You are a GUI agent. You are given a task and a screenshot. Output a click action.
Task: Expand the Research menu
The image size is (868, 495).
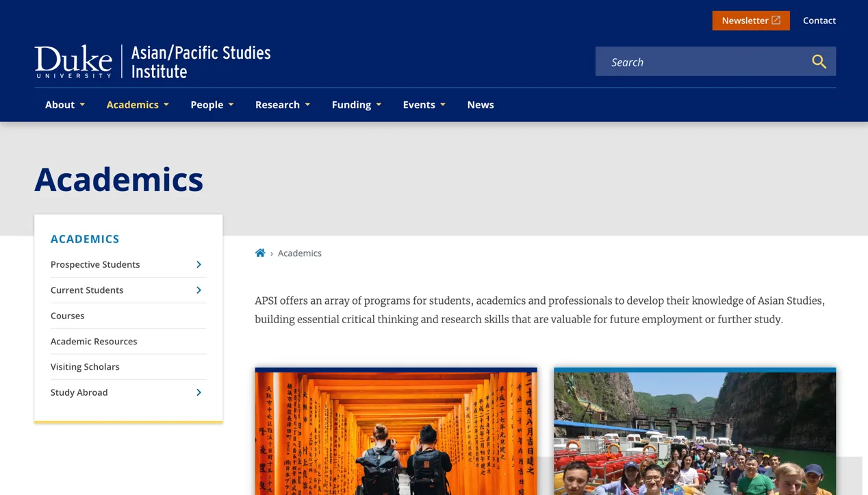pyautogui.click(x=283, y=105)
